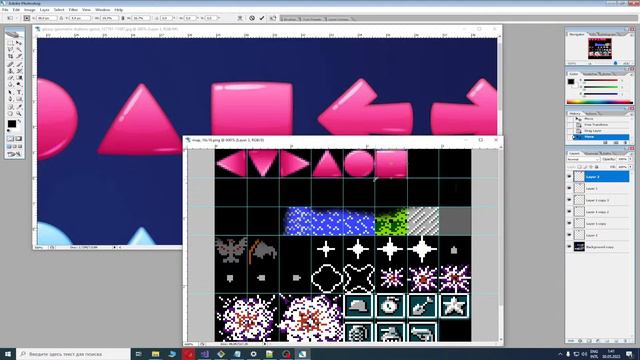Cancel the transform in options bar

coord(252,18)
